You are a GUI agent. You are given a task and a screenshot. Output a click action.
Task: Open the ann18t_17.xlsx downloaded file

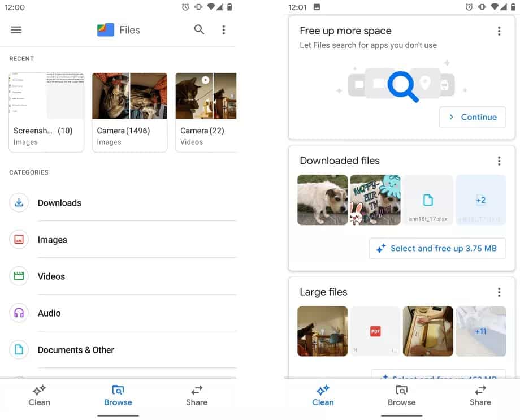pos(428,200)
